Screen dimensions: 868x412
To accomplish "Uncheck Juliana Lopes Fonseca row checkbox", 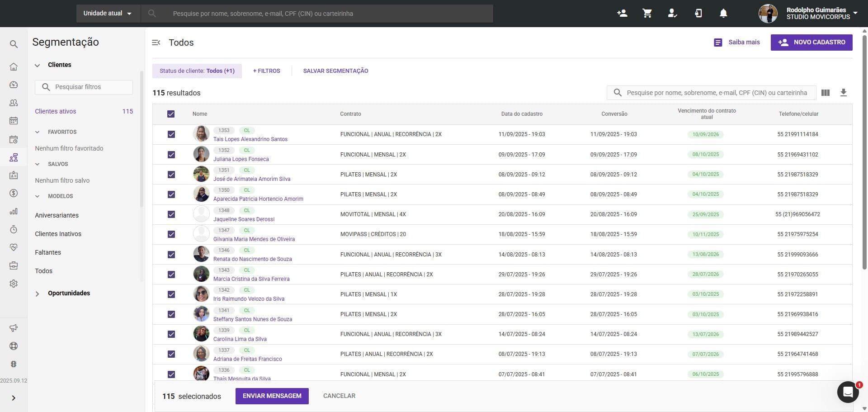I will [x=171, y=155].
